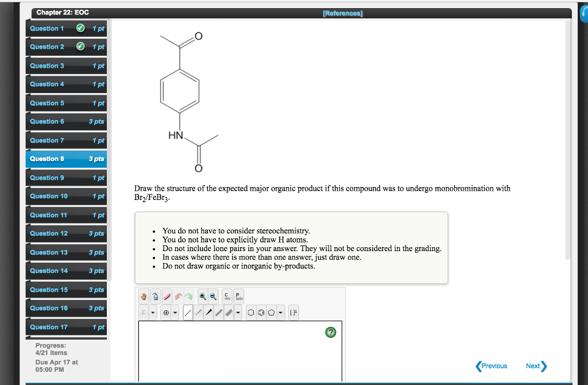This screenshot has width=588, height=385.
Task: Click the eraser tool icon
Action: (x=167, y=297)
